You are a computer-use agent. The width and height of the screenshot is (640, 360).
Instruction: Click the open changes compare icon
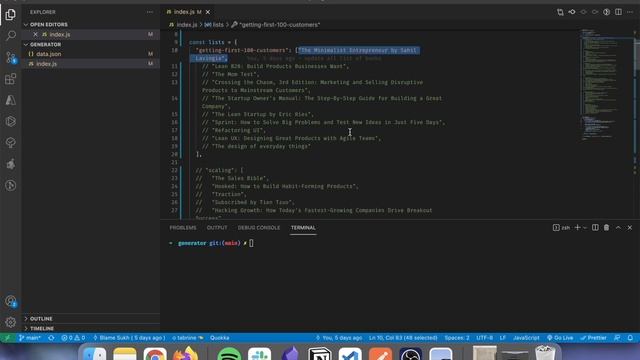[x=560, y=12]
